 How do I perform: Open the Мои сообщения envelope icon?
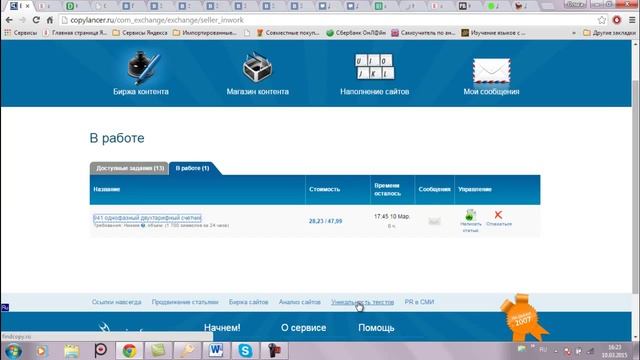(491, 70)
